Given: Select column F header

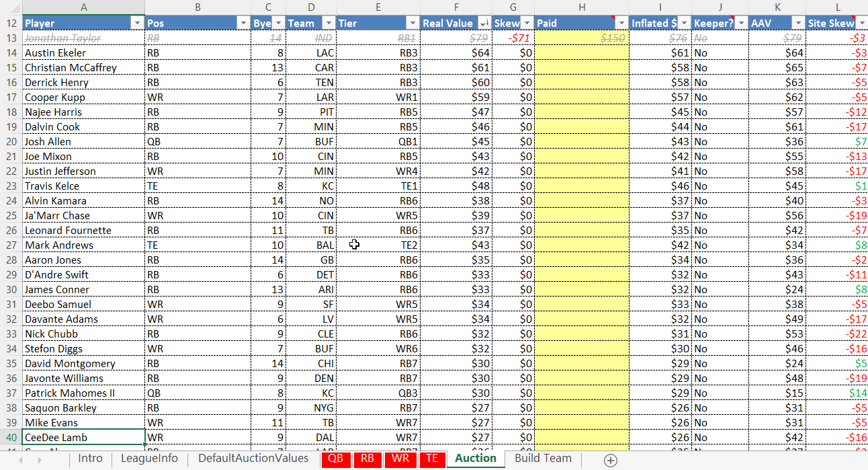Looking at the screenshot, I should click(456, 7).
